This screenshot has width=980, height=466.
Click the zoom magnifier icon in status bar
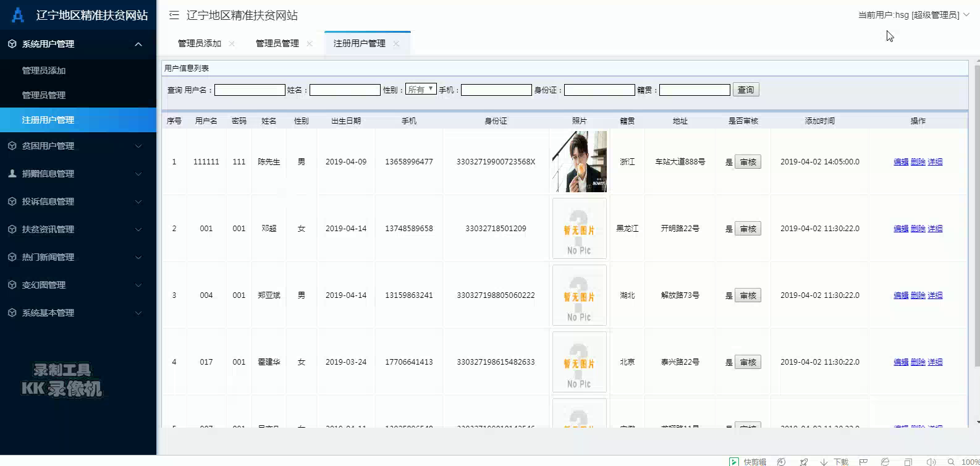[951, 462]
